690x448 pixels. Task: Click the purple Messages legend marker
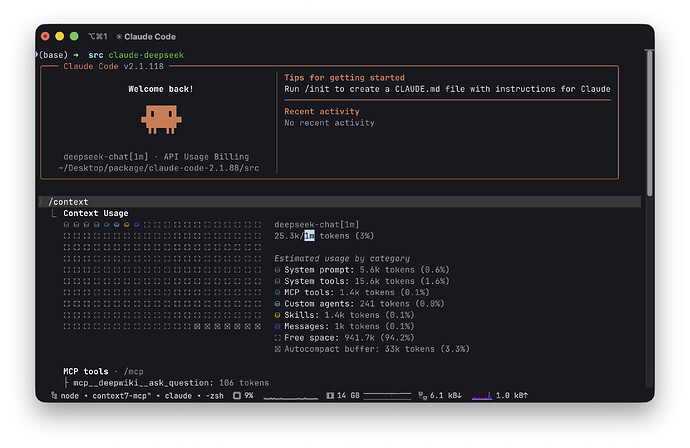pyautogui.click(x=277, y=327)
